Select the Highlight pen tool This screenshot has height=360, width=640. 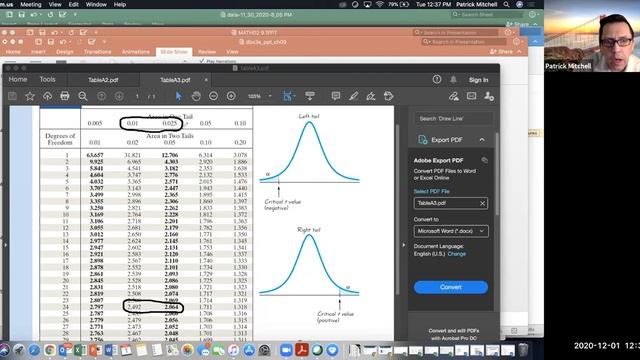pyautogui.click(x=353, y=96)
